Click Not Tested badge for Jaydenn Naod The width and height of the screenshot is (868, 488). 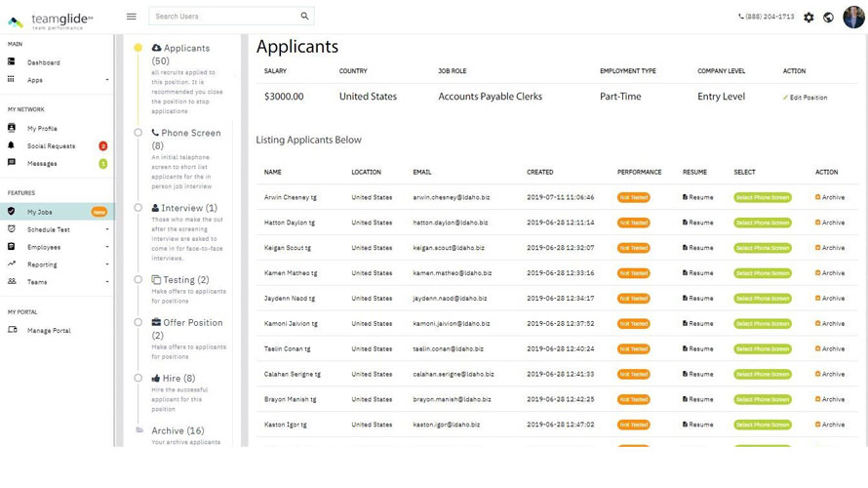click(634, 299)
